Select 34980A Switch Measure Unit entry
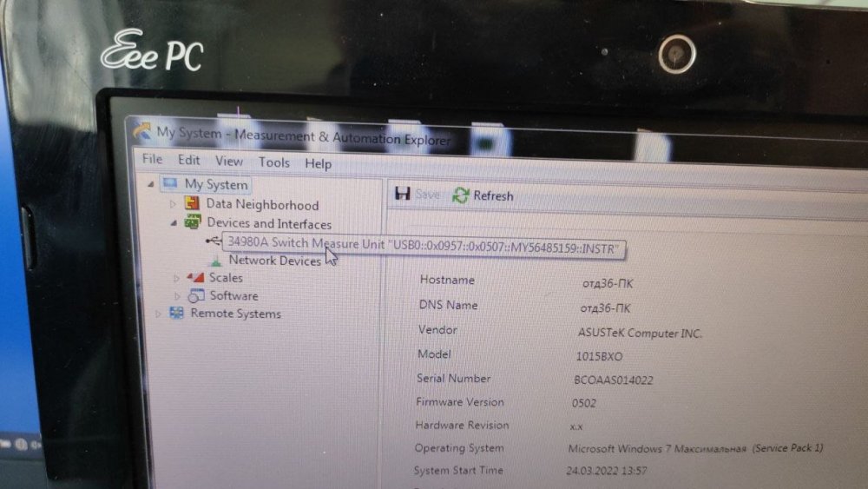The image size is (868, 489). pyautogui.click(x=424, y=246)
